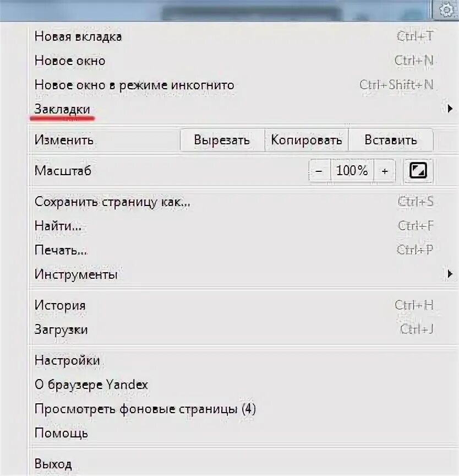Viewport: 459px width, 476px height.
Task: Click the Вставить button
Action: (x=391, y=140)
